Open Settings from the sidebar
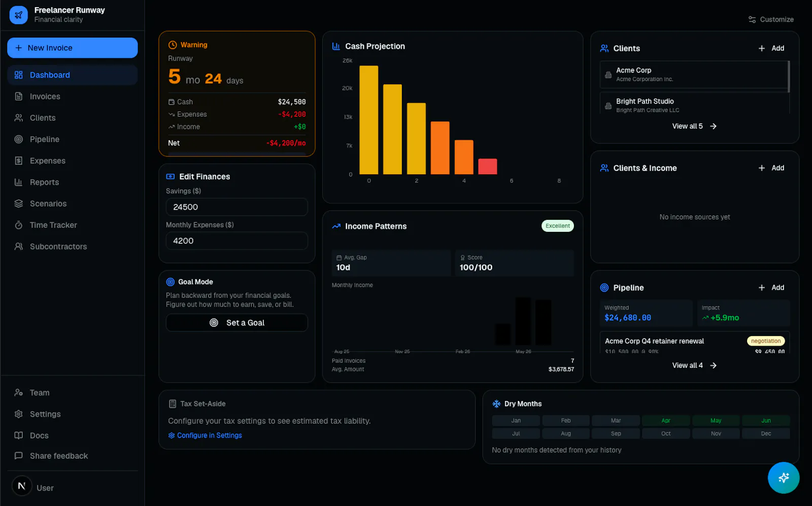812x506 pixels. pyautogui.click(x=72, y=414)
